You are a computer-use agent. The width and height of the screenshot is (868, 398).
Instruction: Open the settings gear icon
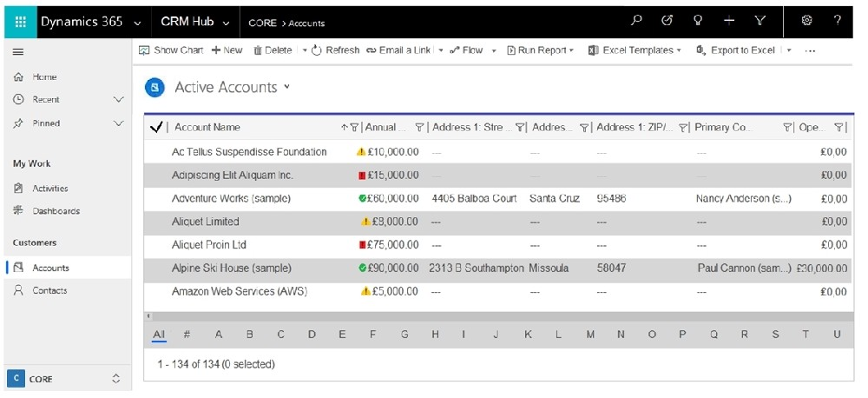pos(806,21)
